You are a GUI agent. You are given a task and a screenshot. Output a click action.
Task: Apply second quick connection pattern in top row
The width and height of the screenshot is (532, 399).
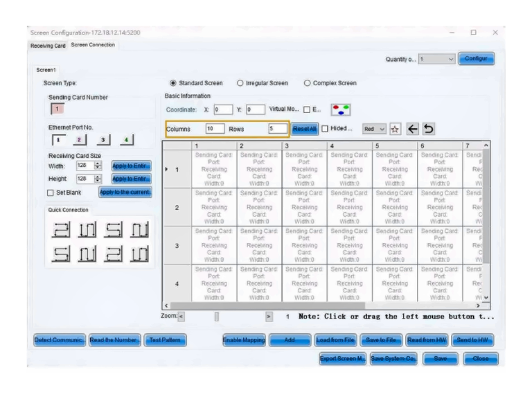[87, 229]
